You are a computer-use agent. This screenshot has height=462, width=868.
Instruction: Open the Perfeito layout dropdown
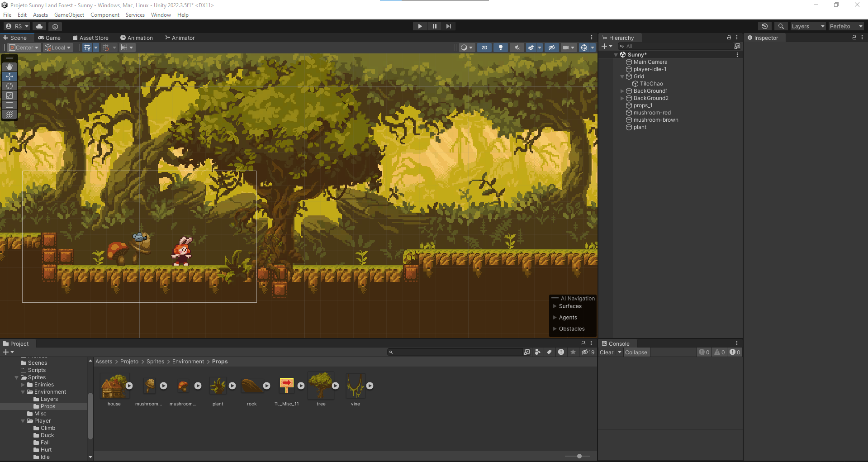coord(846,26)
